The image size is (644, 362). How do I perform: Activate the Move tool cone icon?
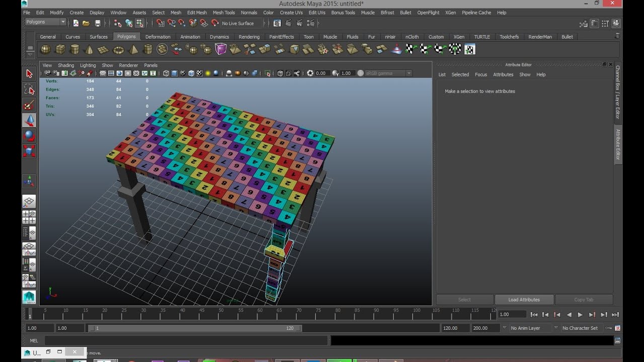tap(29, 120)
